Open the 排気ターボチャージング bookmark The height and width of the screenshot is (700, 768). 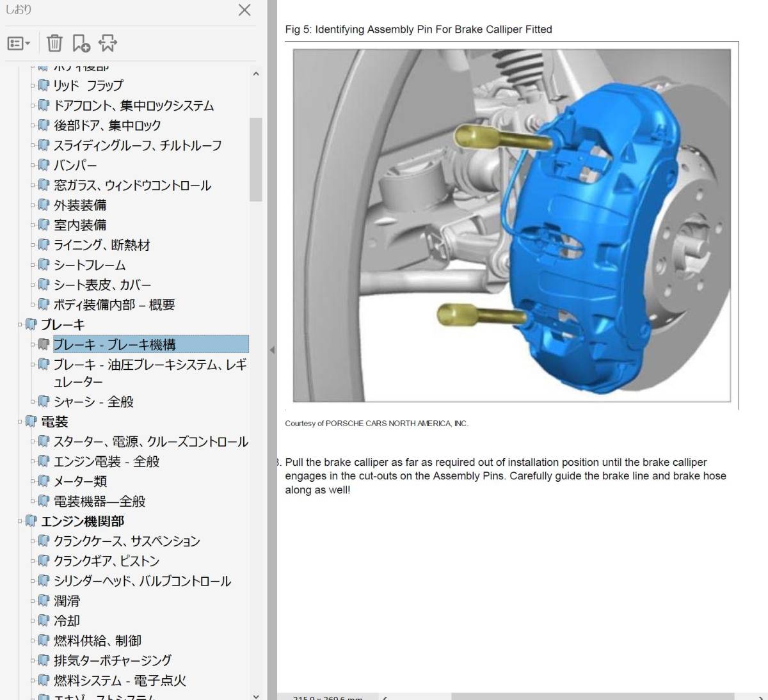[x=113, y=660]
